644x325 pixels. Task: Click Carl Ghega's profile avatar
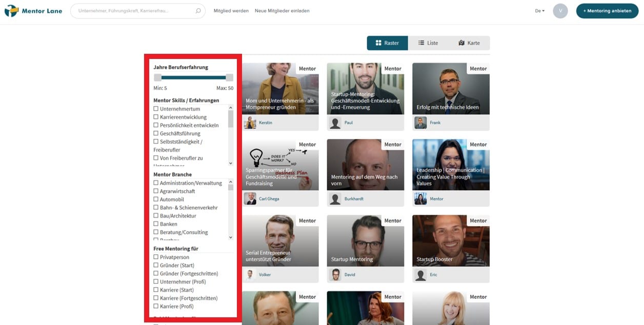250,199
